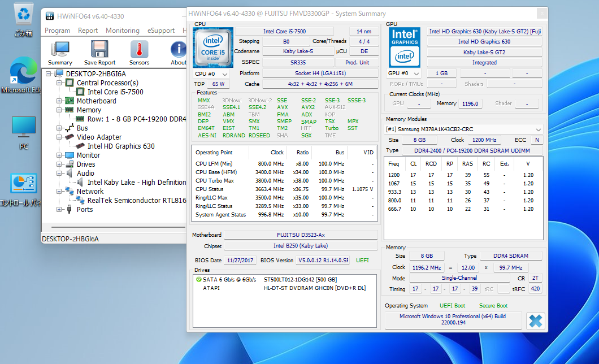Click the Monitor tree icon
Viewport: 599px width, 364px height.
point(70,155)
